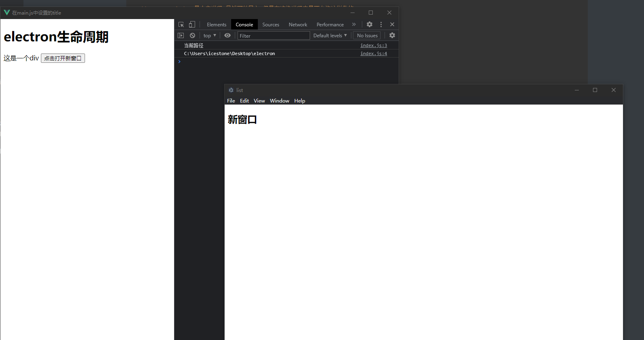
Task: Open the Help menu in list window
Action: [x=300, y=101]
